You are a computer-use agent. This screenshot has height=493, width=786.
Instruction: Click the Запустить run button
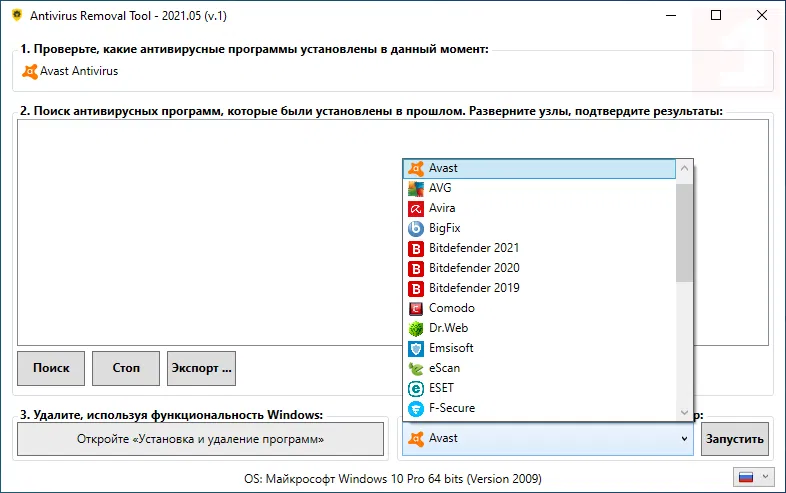point(735,439)
